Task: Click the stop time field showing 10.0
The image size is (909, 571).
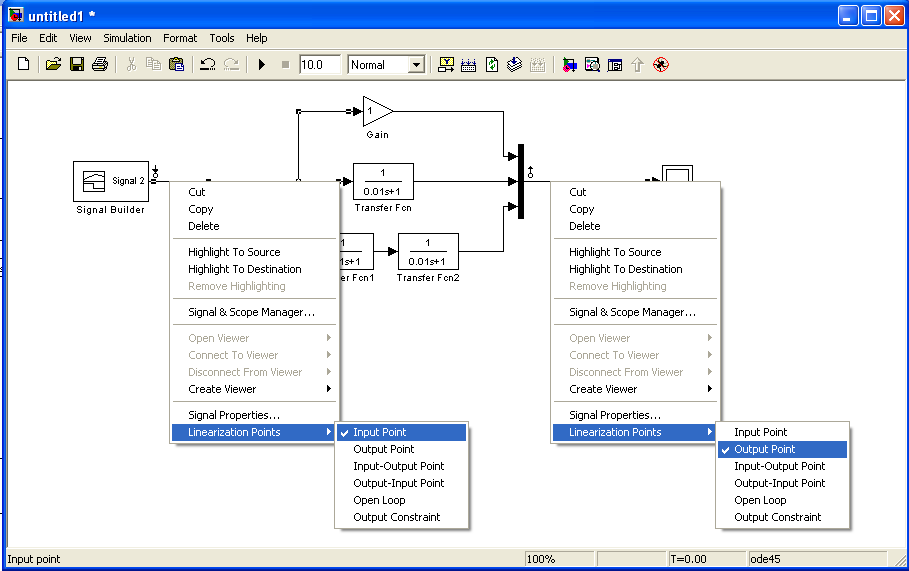Action: [319, 65]
